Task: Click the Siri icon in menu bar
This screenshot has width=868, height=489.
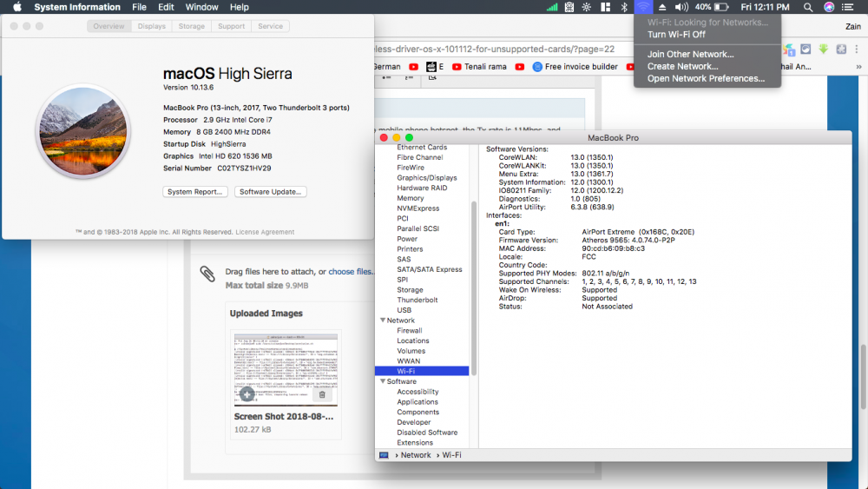Action: [x=829, y=7]
